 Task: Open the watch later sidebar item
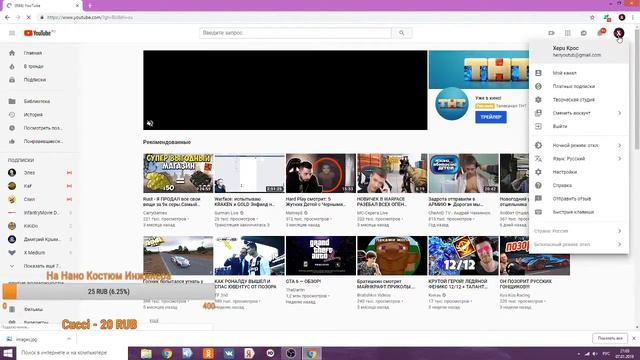[40, 128]
